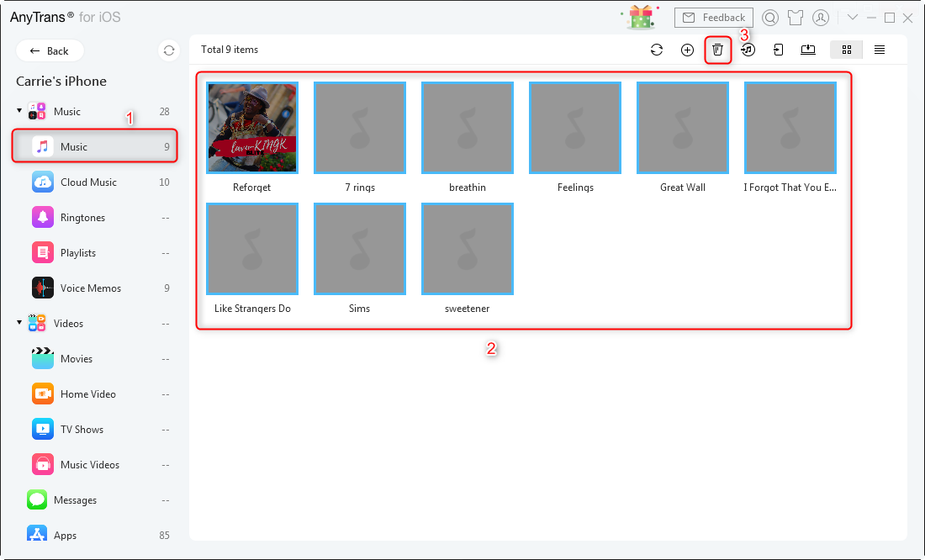The width and height of the screenshot is (925, 560).
Task: Click the 'Carrie's iPhone' device name
Action: [x=61, y=81]
